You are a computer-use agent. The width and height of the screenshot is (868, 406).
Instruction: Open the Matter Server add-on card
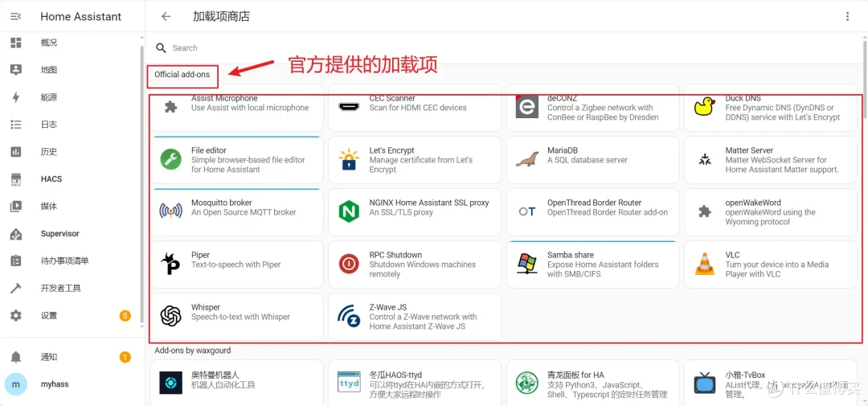click(771, 159)
